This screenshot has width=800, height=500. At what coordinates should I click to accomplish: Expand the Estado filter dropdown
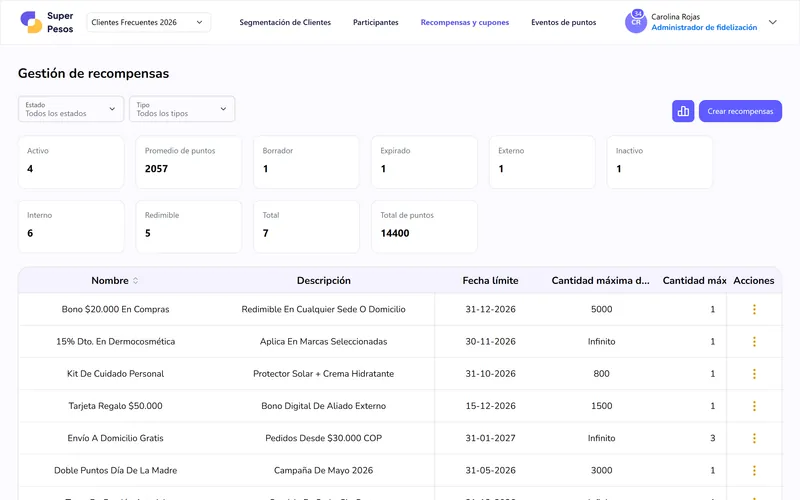[x=71, y=109]
